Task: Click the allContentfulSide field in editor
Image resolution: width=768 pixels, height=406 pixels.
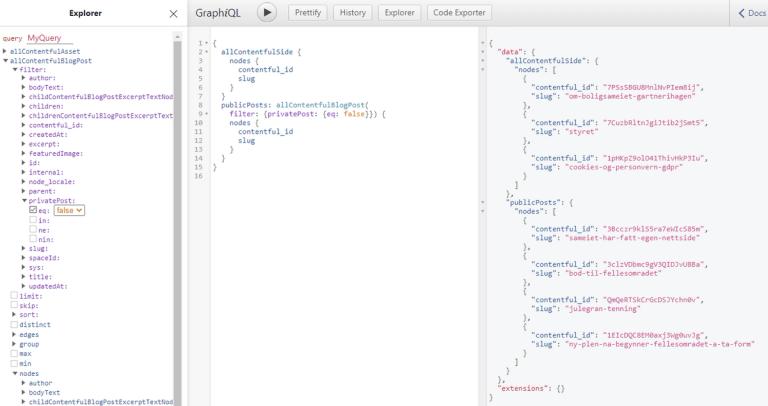Action: click(x=257, y=51)
